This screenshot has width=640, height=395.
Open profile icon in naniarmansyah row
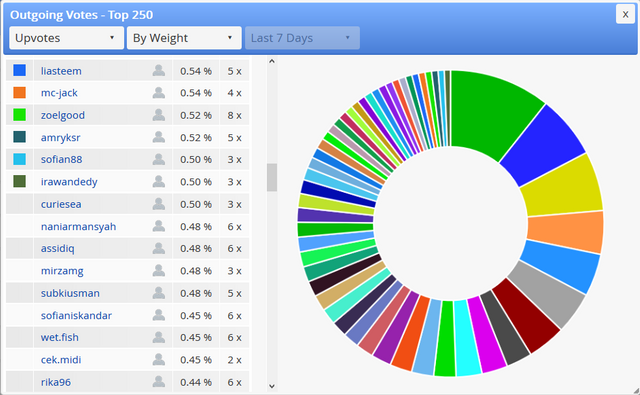coord(159,226)
